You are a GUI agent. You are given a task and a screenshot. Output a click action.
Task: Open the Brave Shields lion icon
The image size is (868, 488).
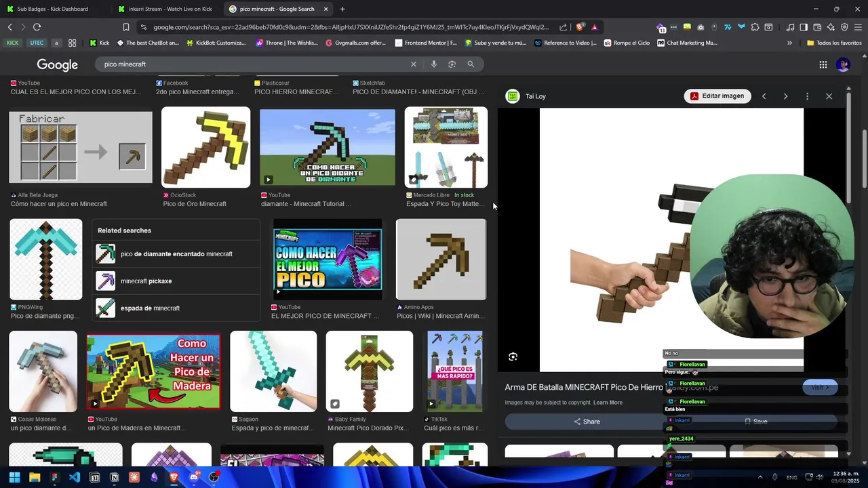point(580,27)
